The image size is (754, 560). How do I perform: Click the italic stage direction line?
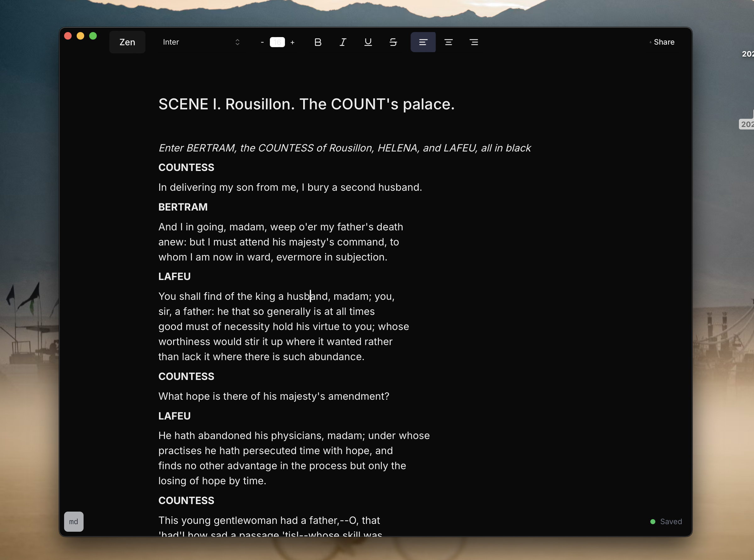[345, 148]
